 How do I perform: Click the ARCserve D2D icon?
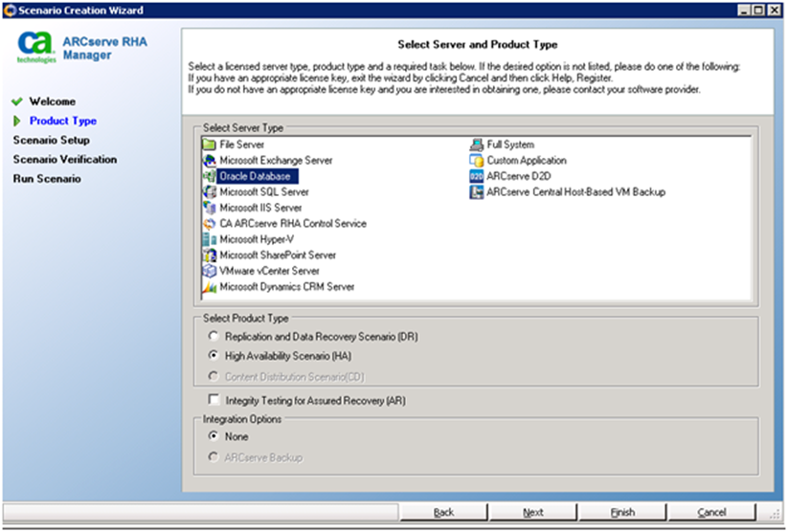(476, 176)
